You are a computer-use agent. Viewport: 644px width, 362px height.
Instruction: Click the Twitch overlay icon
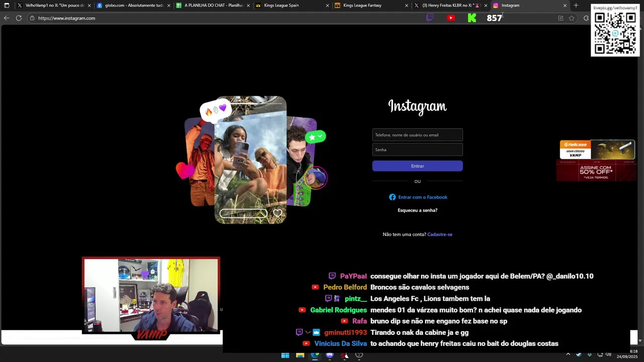[x=430, y=18]
